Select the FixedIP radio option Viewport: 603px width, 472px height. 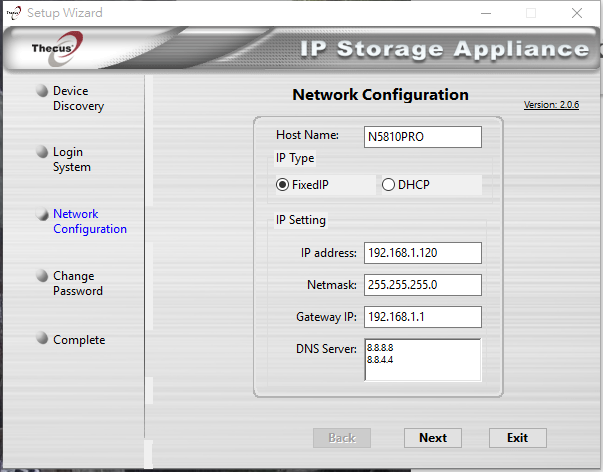coord(282,185)
